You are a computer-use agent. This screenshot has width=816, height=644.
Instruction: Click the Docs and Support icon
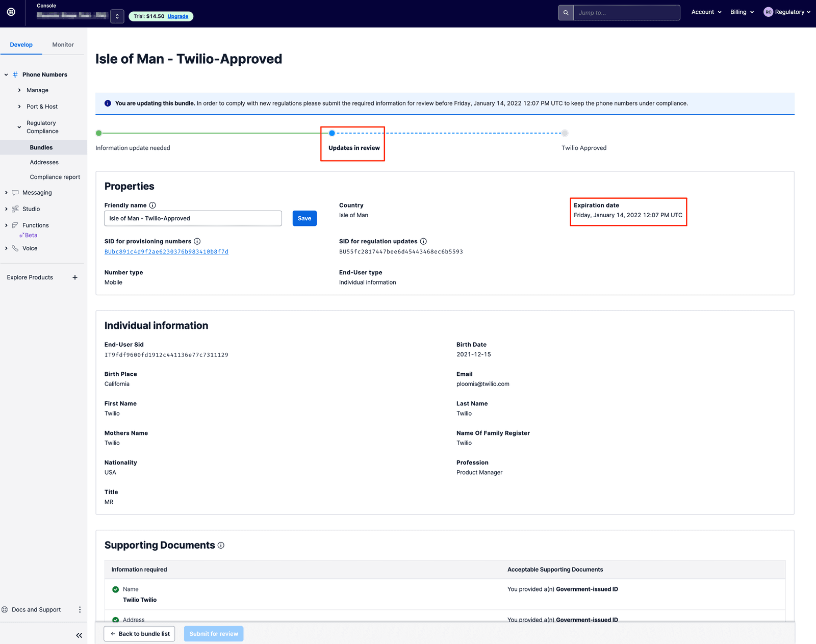[x=5, y=609]
